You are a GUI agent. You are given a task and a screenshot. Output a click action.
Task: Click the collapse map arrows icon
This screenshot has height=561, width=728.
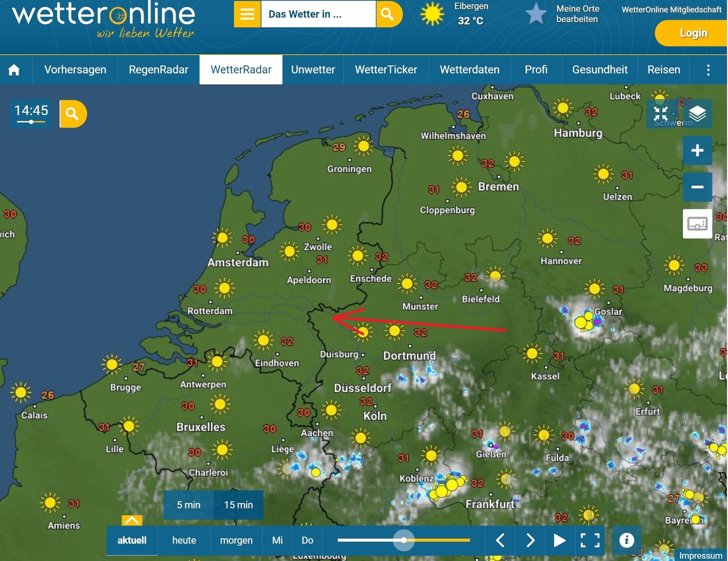(x=660, y=114)
